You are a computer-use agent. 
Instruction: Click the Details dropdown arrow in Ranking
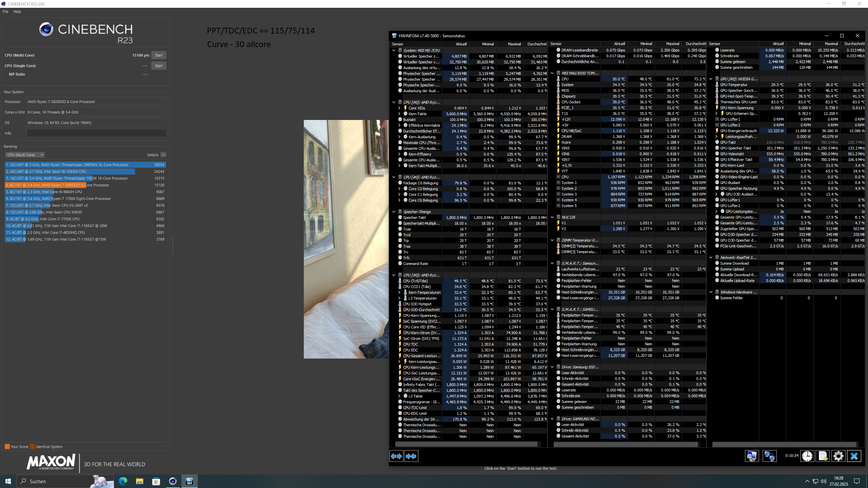[x=163, y=155]
